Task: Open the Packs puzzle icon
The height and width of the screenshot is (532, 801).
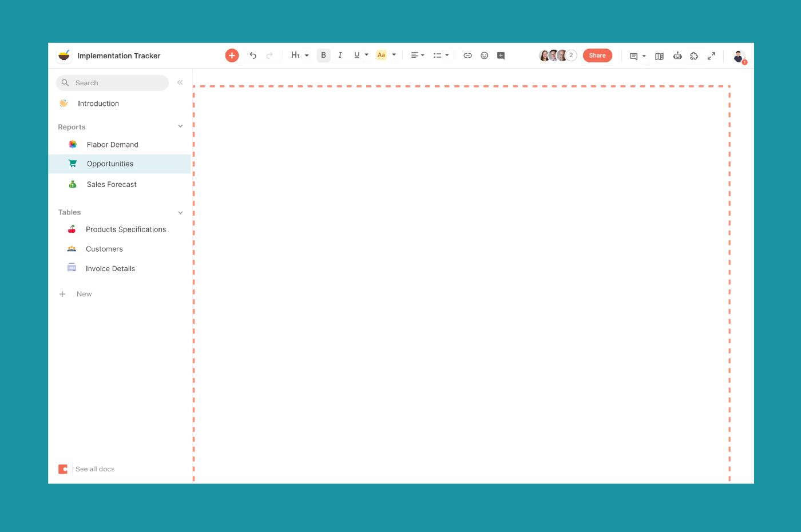Action: pyautogui.click(x=694, y=55)
